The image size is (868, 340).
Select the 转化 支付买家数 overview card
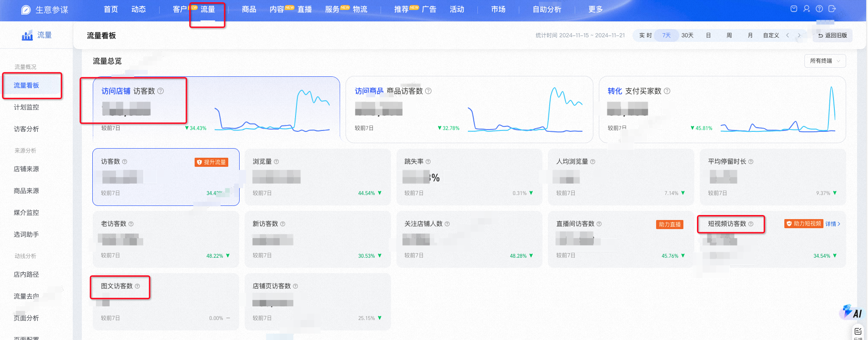(x=722, y=109)
